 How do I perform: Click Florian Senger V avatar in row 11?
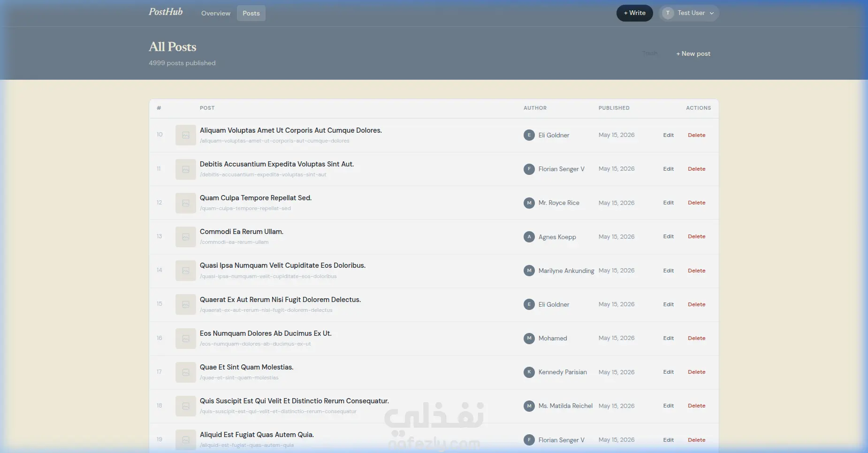coord(529,169)
